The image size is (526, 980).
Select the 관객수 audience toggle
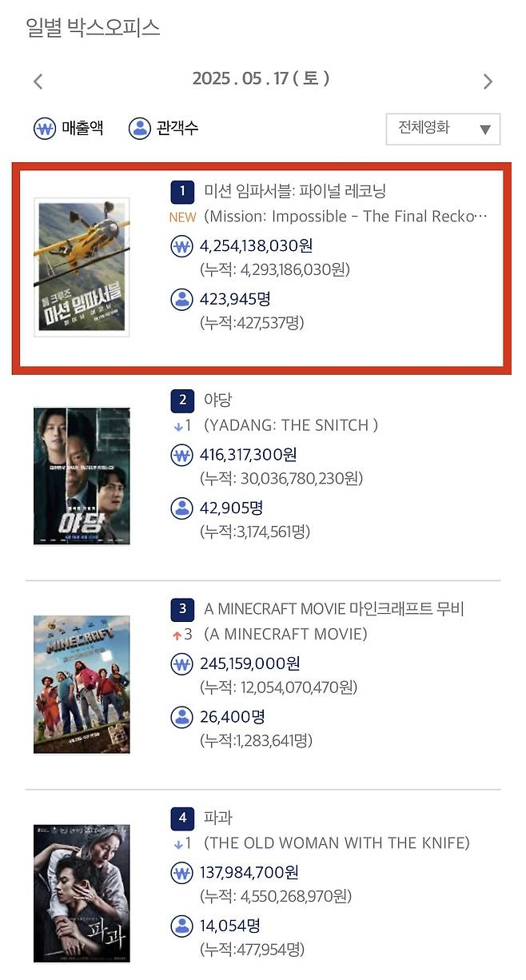(x=164, y=128)
